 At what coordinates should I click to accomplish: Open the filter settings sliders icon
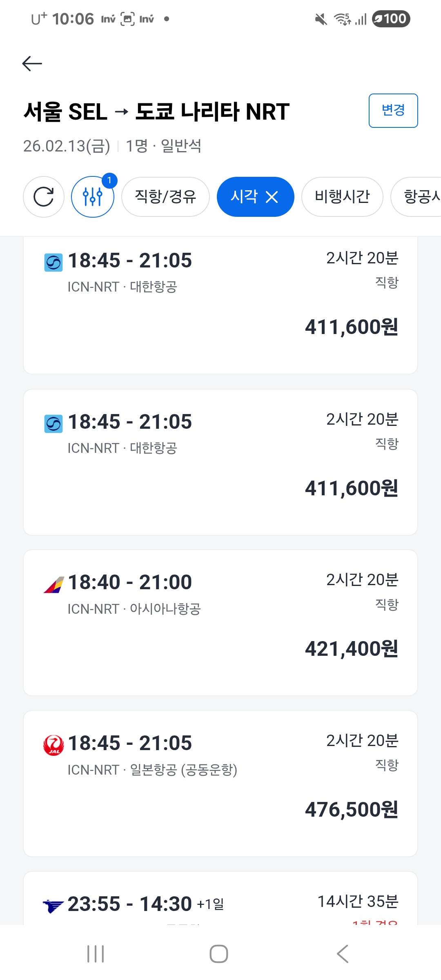click(x=93, y=197)
